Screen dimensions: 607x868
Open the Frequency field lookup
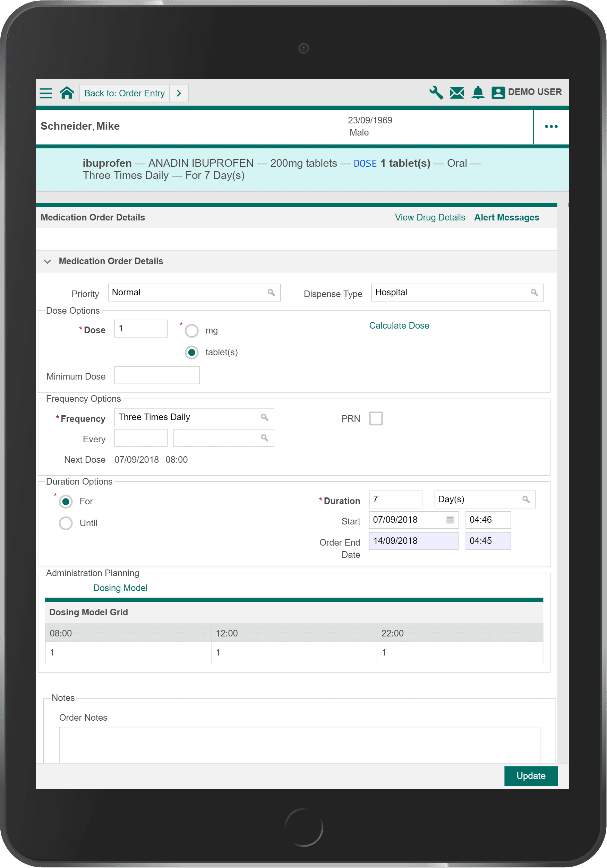tap(264, 417)
